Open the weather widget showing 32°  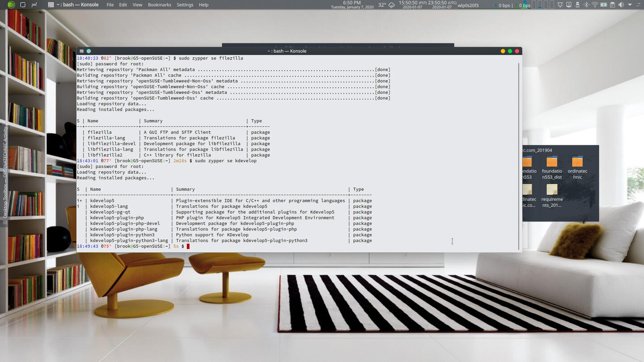pos(386,5)
